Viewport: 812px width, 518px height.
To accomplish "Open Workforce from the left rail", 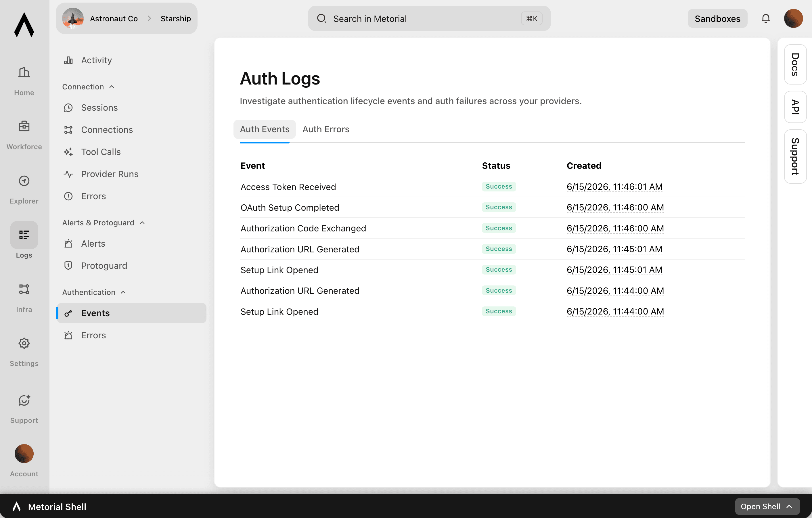I will 24,135.
